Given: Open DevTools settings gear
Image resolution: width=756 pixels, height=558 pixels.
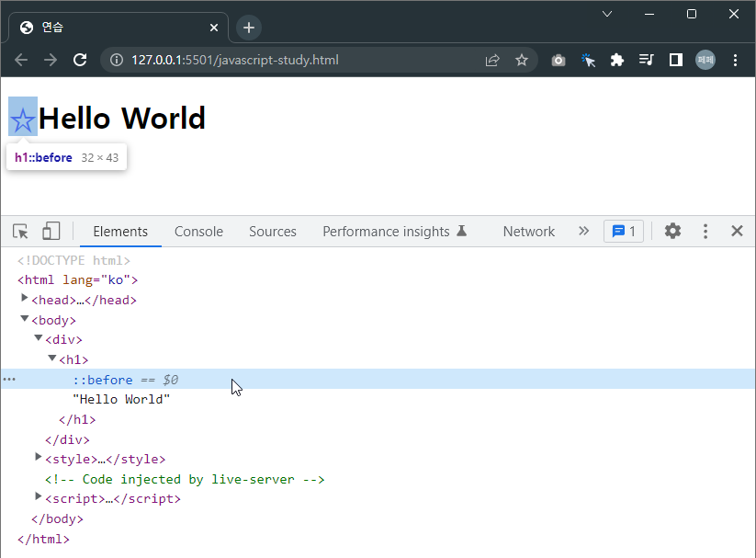Looking at the screenshot, I should point(672,232).
